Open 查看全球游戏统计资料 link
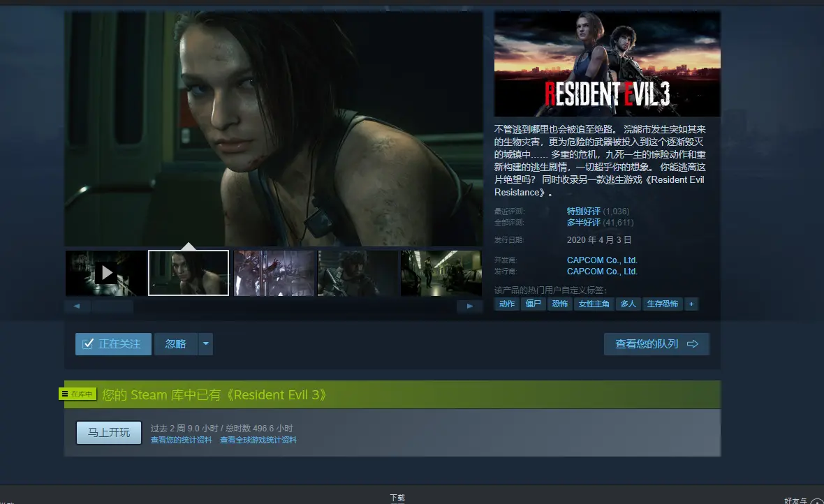Screen dimensions: 824x504 258,440
